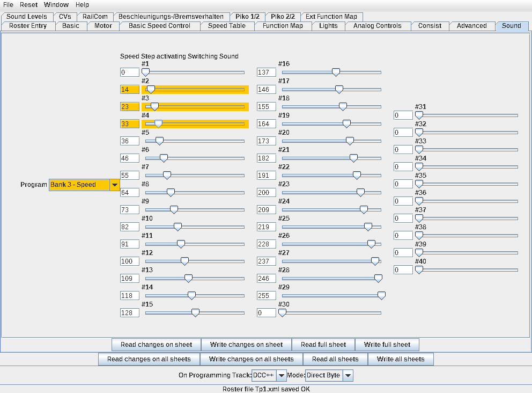This screenshot has width=532, height=393.
Task: Open the Direct Byte mode dropdown
Action: tap(348, 375)
